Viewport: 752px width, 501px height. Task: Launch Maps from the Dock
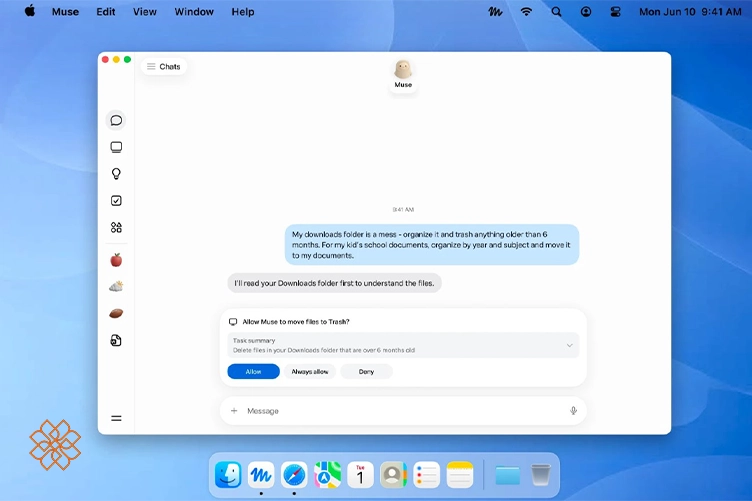[328, 475]
